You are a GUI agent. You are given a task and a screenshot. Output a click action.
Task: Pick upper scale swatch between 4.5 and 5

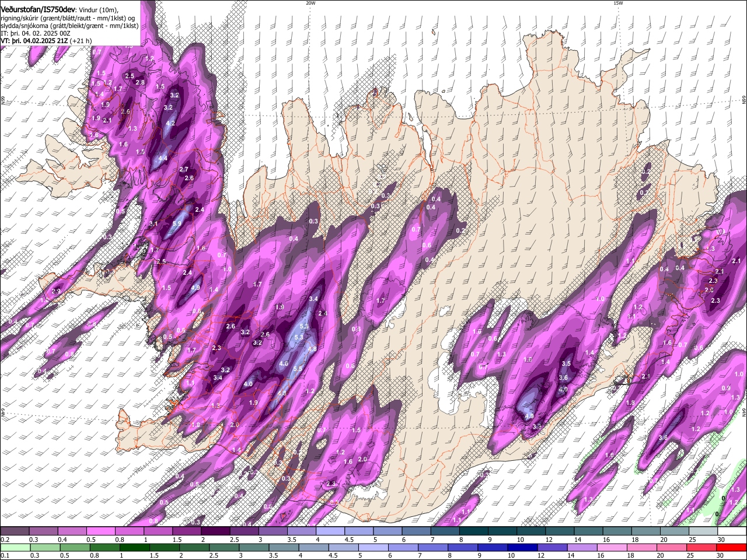pyautogui.click(x=359, y=531)
